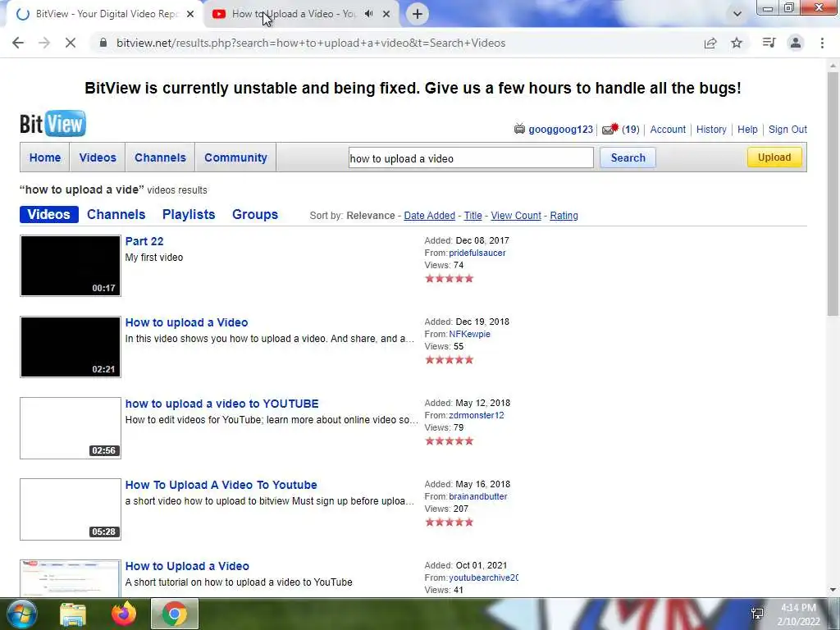The image size is (840, 630).
Task: Open 'How to upload a Video' by NFKewpie
Action: point(186,322)
